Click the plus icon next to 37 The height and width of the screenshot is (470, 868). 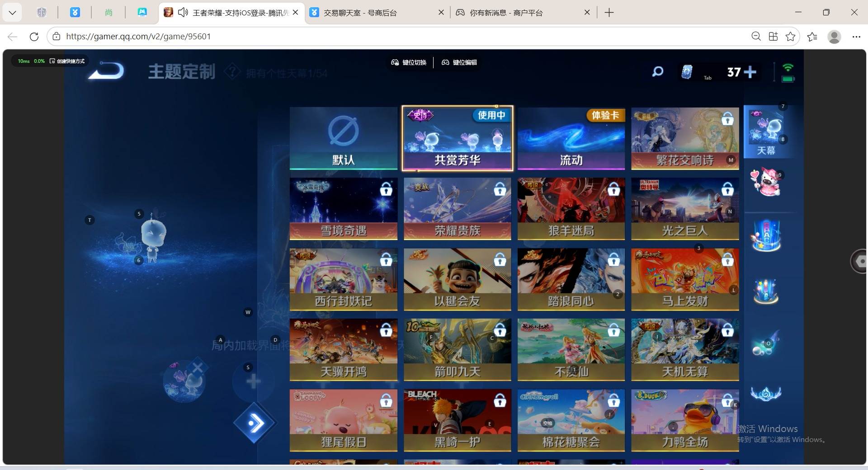pos(750,72)
